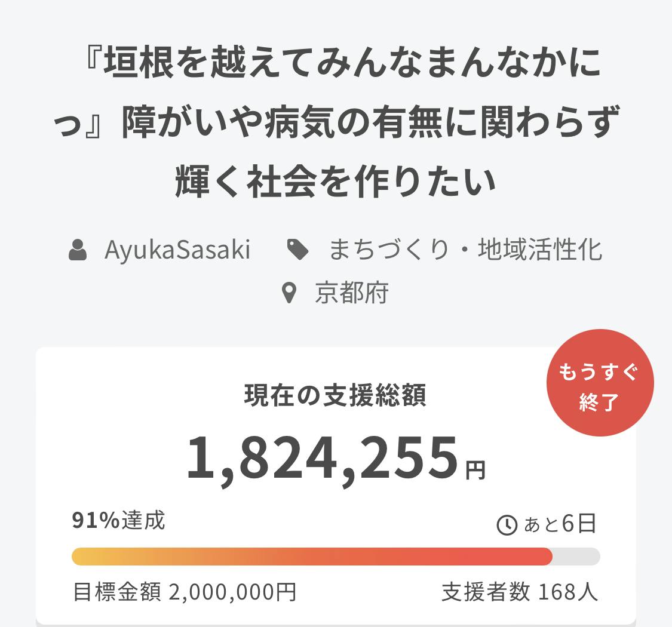The image size is (672, 627).
Task: Click the 現在の支援総額 heading
Action: tap(335, 396)
